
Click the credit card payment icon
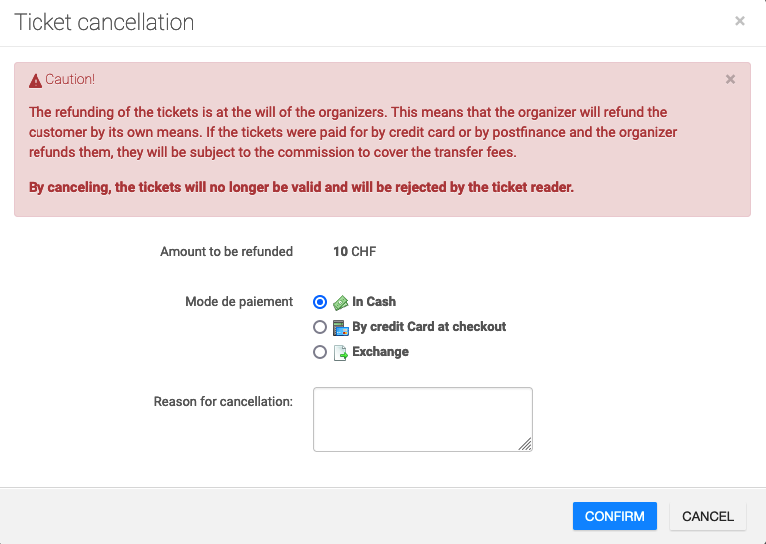point(340,327)
